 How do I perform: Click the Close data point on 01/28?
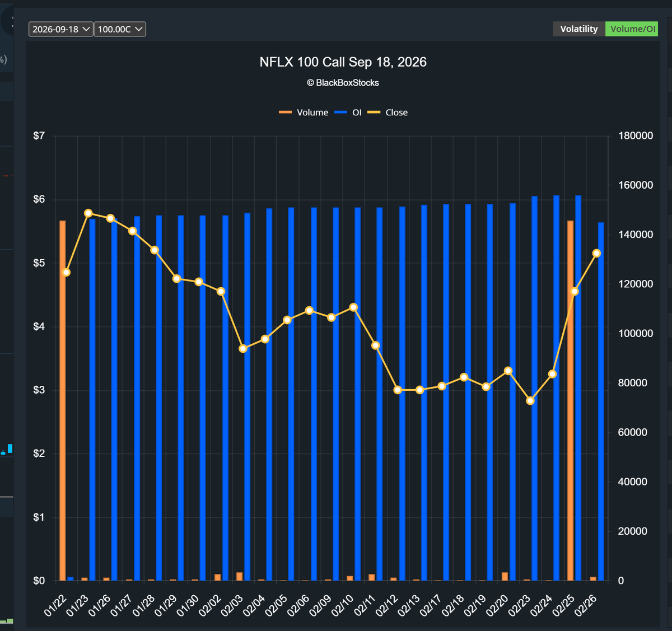[x=155, y=250]
